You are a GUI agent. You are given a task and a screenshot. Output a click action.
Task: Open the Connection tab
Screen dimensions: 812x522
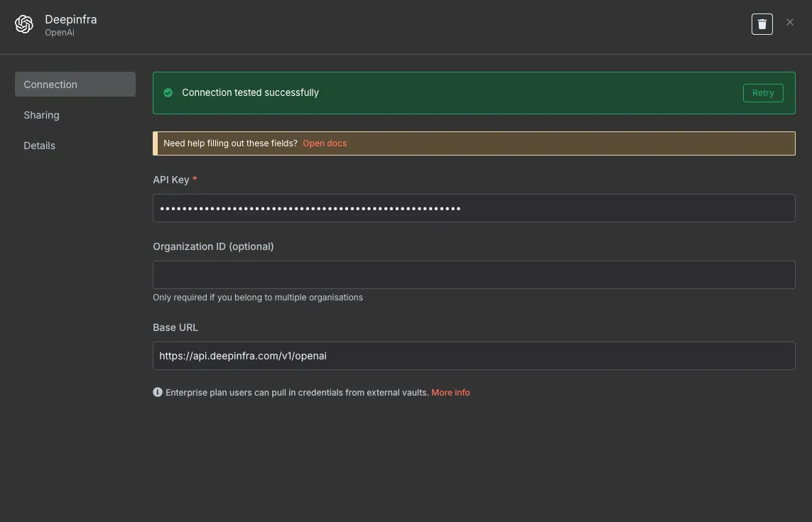pyautogui.click(x=75, y=85)
